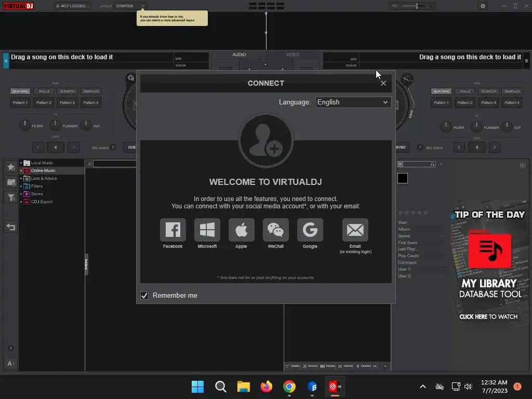The height and width of the screenshot is (399, 532).
Task: Expand the CDJ Export folder
Action: coord(21,202)
